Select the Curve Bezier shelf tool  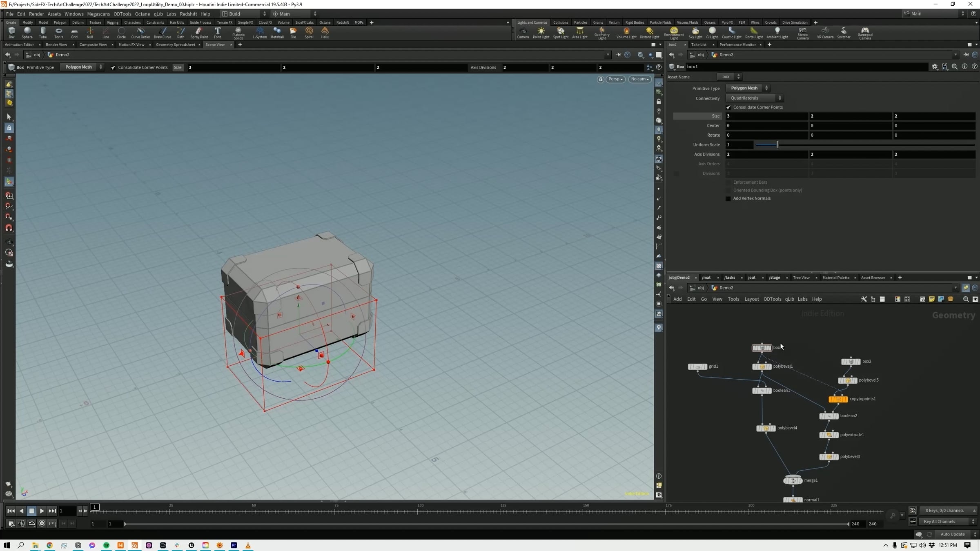140,33
